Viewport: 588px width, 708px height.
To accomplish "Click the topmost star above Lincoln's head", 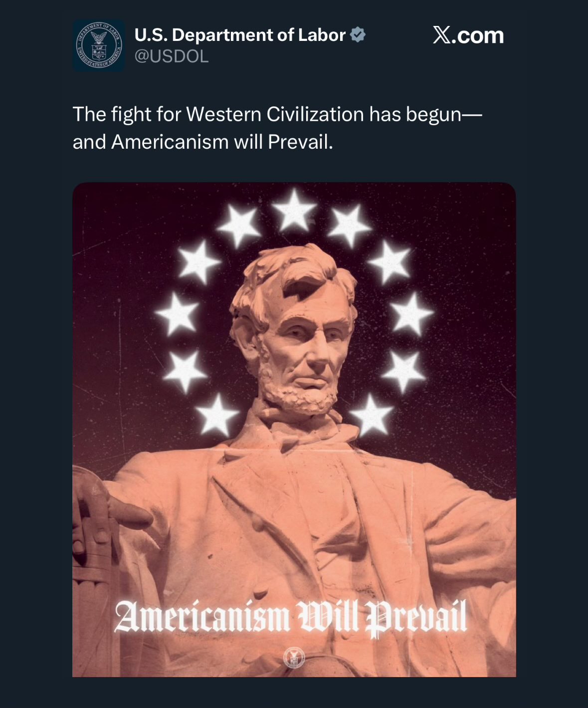I will [294, 210].
